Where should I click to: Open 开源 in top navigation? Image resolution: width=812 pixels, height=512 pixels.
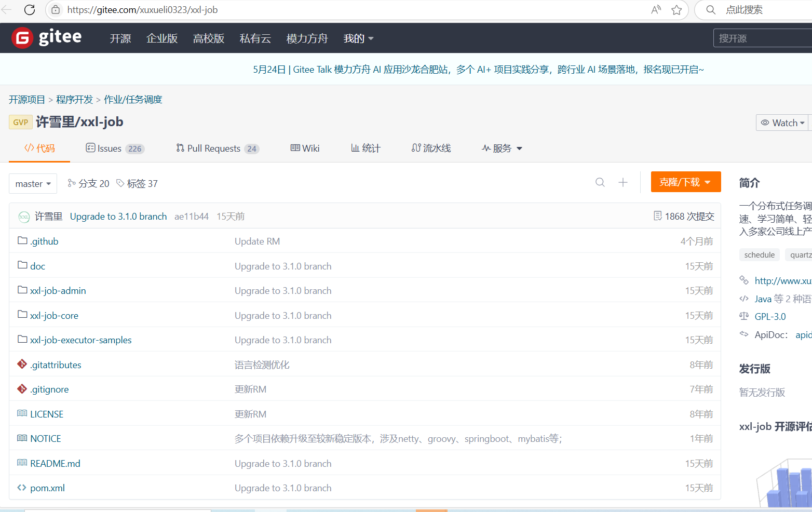pyautogui.click(x=120, y=38)
